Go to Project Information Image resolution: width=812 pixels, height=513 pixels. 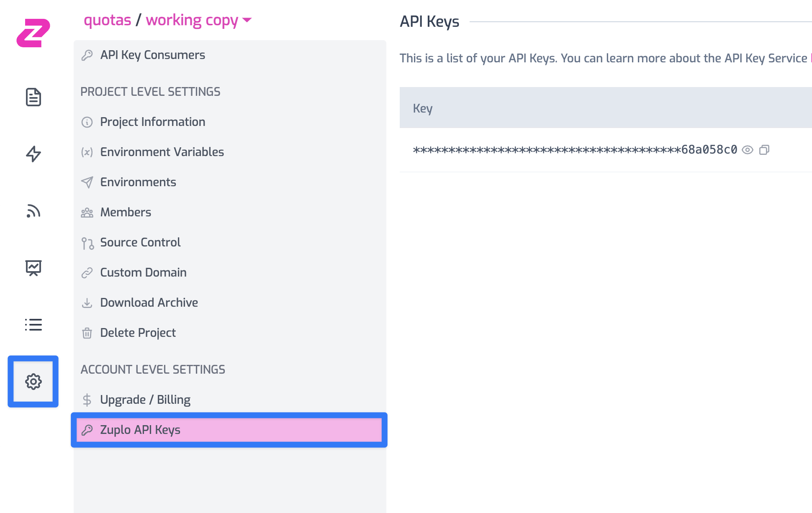click(x=152, y=122)
